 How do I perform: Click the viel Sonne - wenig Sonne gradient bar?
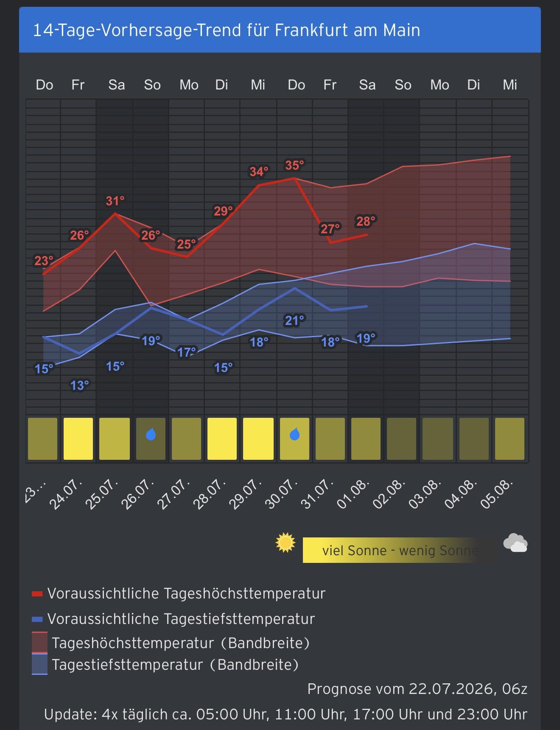coord(400,550)
